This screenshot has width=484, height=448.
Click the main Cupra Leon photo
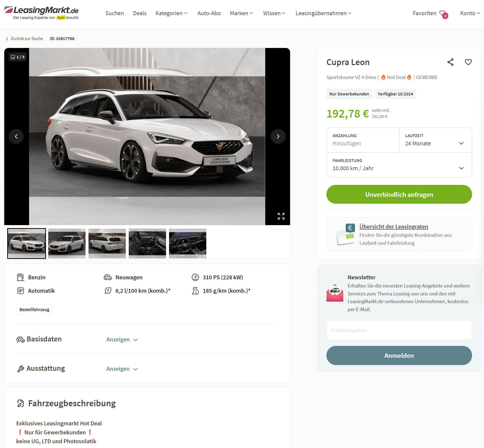[x=147, y=136]
